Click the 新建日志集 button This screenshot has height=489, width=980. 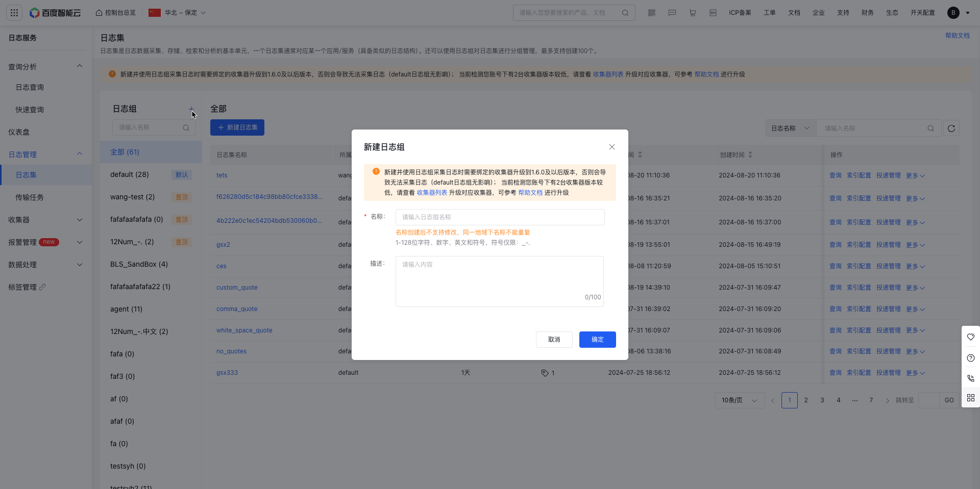pos(237,127)
